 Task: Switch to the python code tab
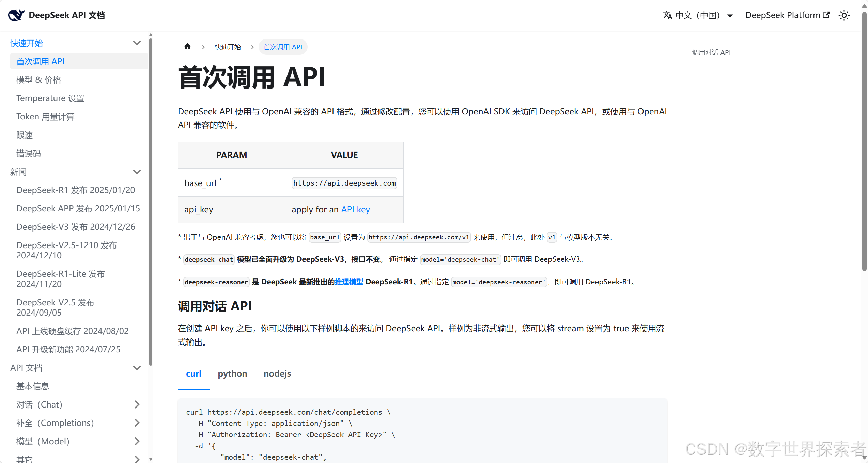232,374
